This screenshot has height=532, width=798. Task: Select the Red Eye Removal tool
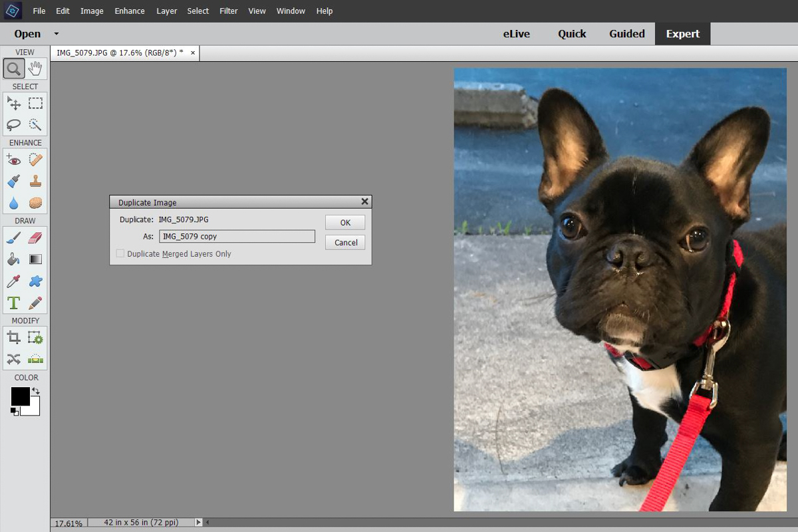(x=14, y=160)
